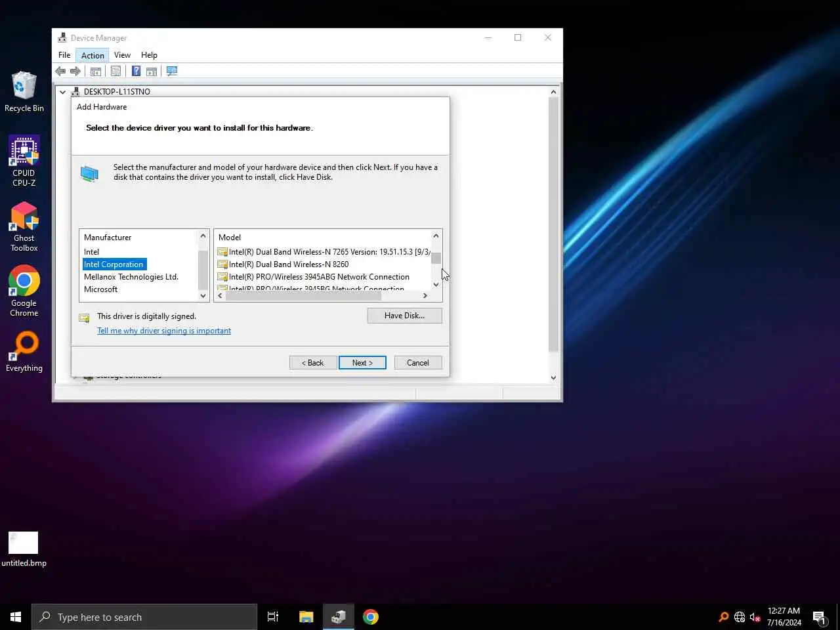Select manufacturer 'Mellanox Technologies Ltd.'

click(131, 277)
